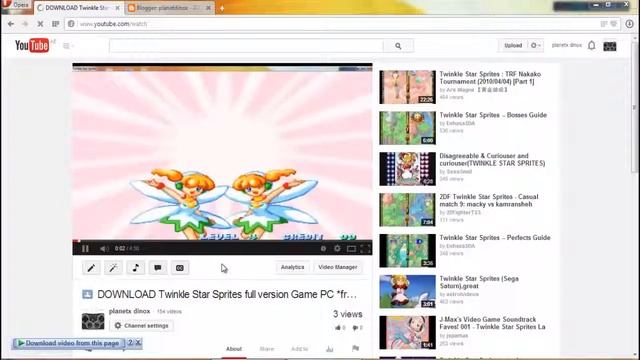
Task: Click the Upload button
Action: pos(513,45)
